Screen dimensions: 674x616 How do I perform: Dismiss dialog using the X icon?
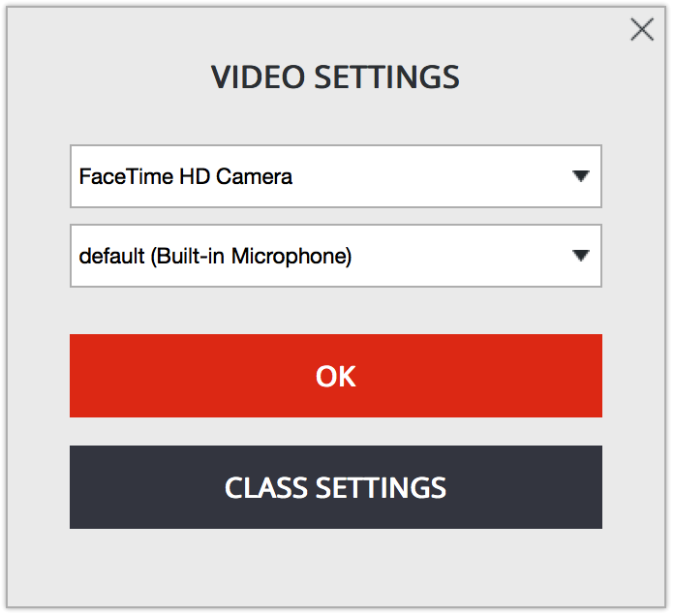[642, 29]
